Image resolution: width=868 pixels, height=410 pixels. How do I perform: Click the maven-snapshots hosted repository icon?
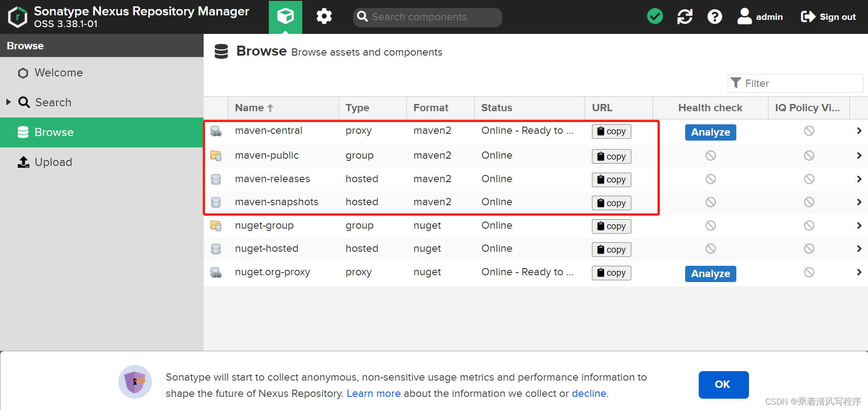[216, 203]
